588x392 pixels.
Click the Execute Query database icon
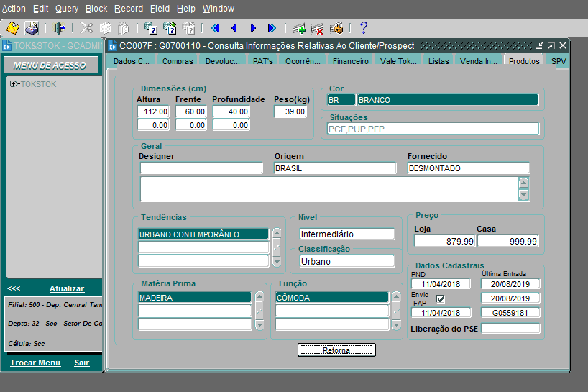pyautogui.click(x=170, y=28)
